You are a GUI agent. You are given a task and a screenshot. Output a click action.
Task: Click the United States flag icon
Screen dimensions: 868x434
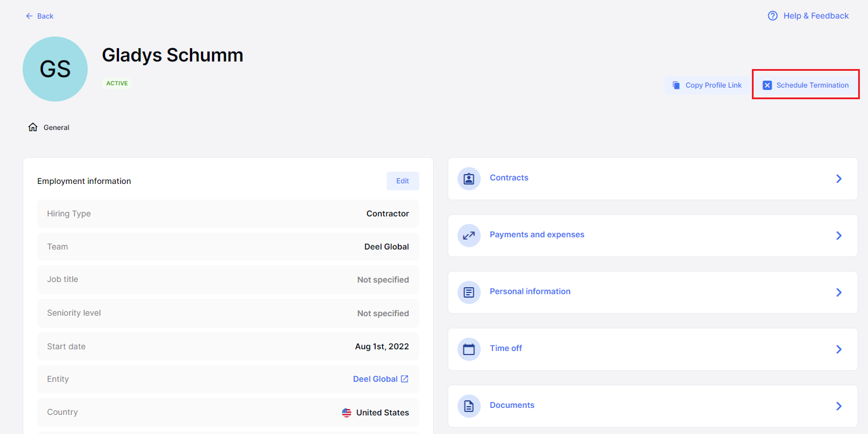(347, 413)
